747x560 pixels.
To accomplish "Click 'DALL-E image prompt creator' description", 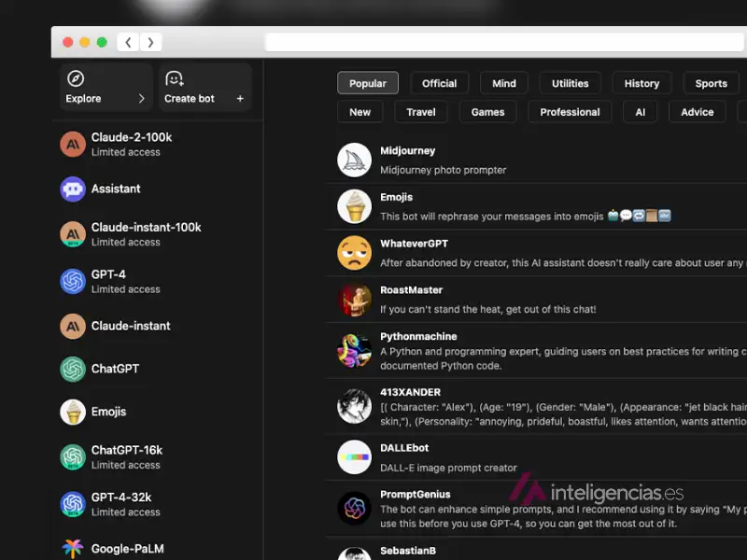I will [448, 468].
